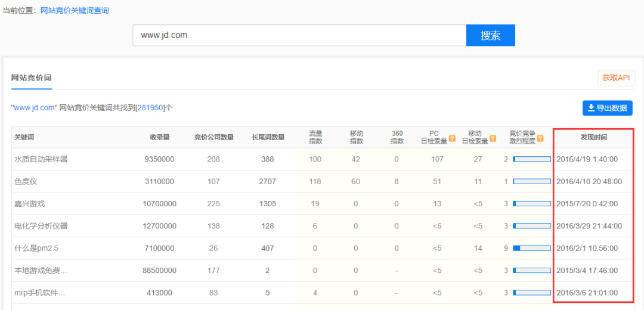
Task: Click discovery time 2016/4/19 1:40:00
Action: pos(587,159)
